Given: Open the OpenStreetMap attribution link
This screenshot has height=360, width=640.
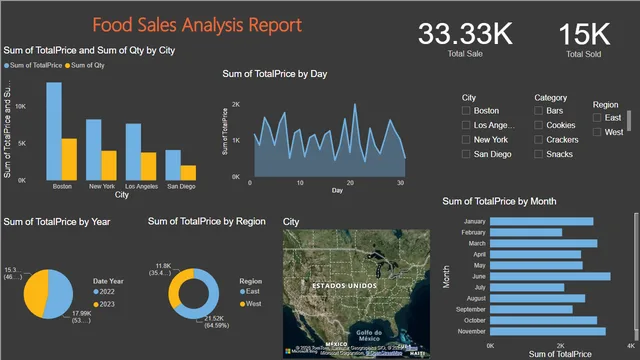Looking at the screenshot, I should [384, 353].
